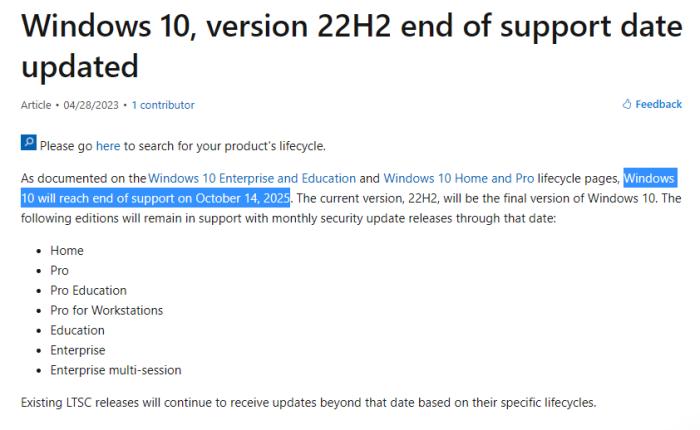Screen dimensions: 700x430
Task: Click the standalone "Enterprise" list item
Action: click(78, 350)
